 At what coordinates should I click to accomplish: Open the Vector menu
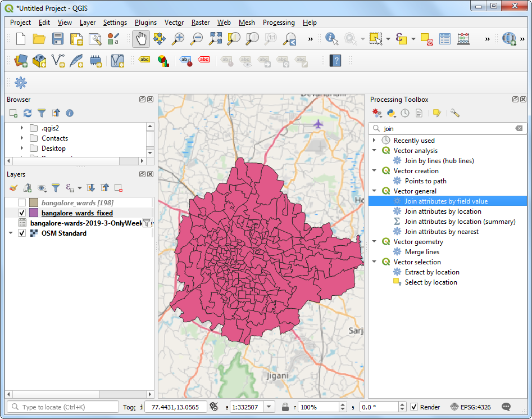(174, 22)
